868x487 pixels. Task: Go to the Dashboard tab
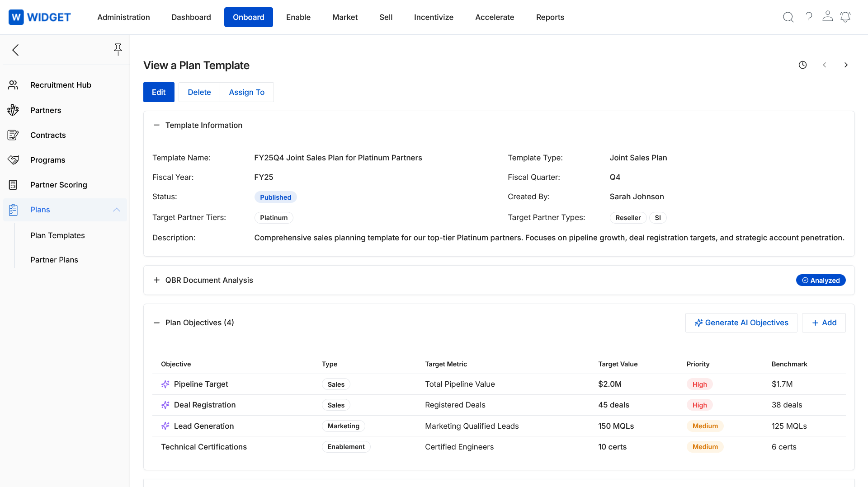[191, 17]
